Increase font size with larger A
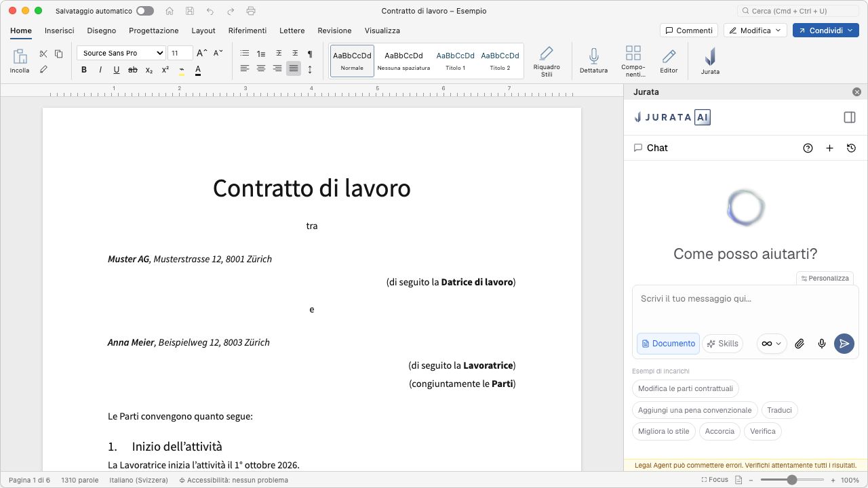The width and height of the screenshot is (868, 488). [201, 53]
